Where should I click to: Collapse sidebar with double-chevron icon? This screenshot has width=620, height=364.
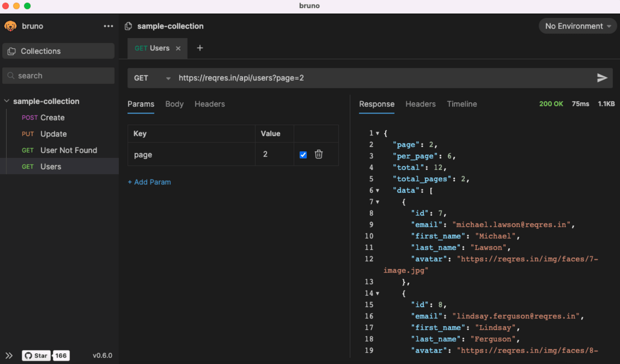point(9,355)
